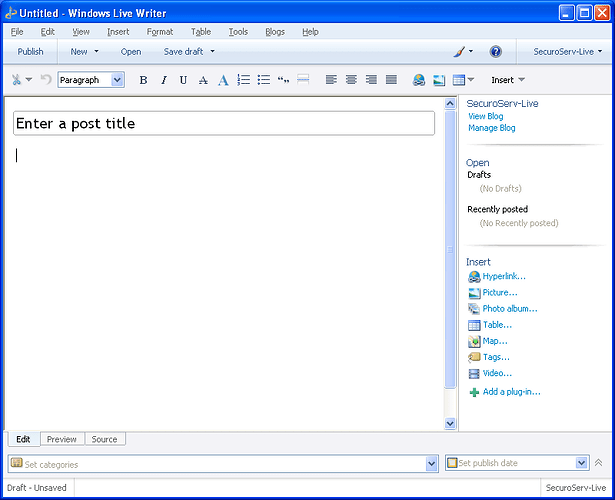Open the Set categories dropdown arrow
This screenshot has width=615, height=500.
431,464
